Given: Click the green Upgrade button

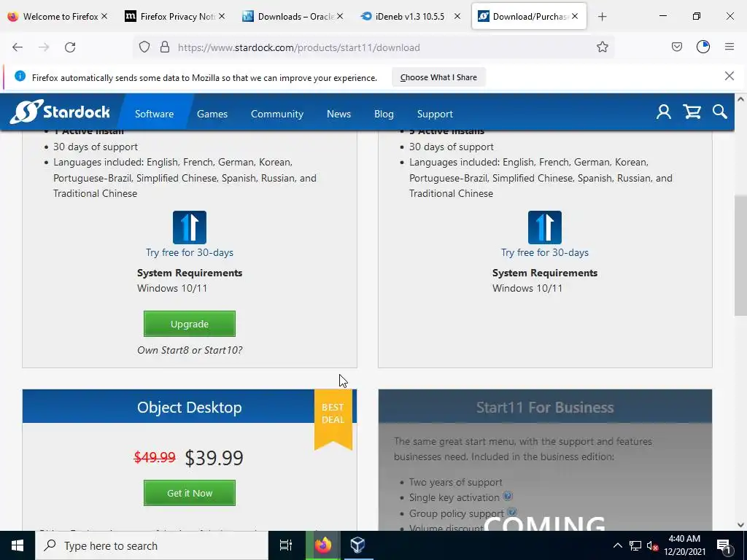Looking at the screenshot, I should coord(190,324).
